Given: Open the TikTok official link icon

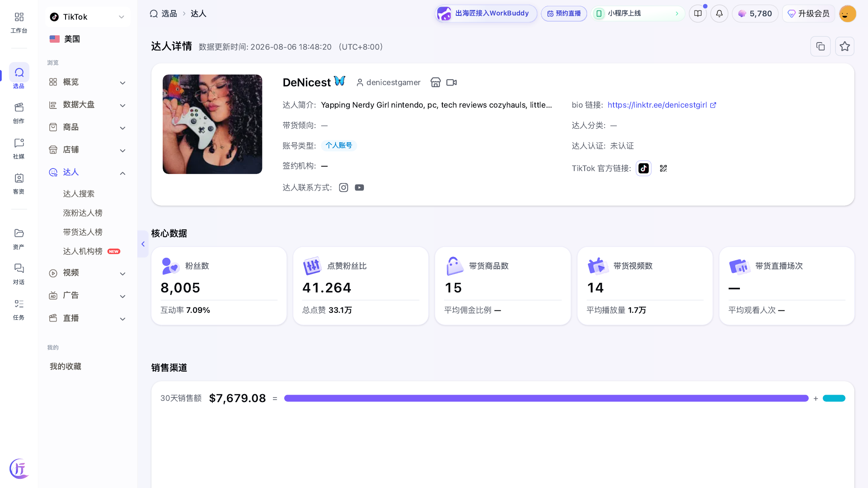Looking at the screenshot, I should tap(643, 169).
